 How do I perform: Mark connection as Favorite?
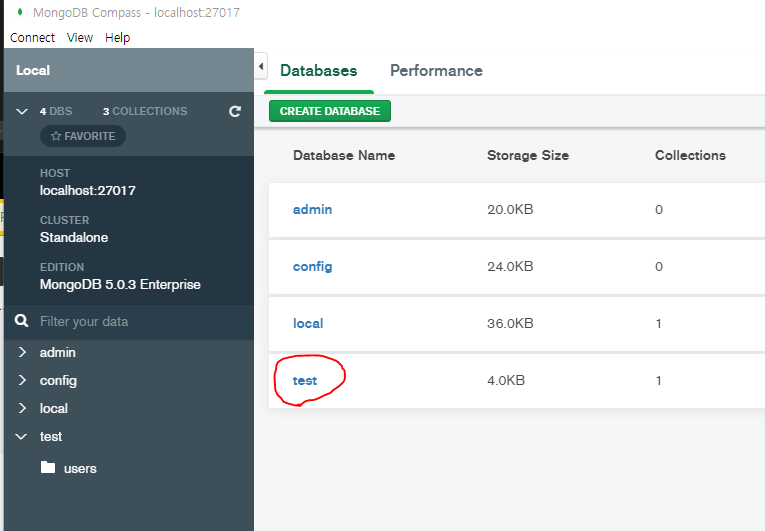tap(83, 136)
